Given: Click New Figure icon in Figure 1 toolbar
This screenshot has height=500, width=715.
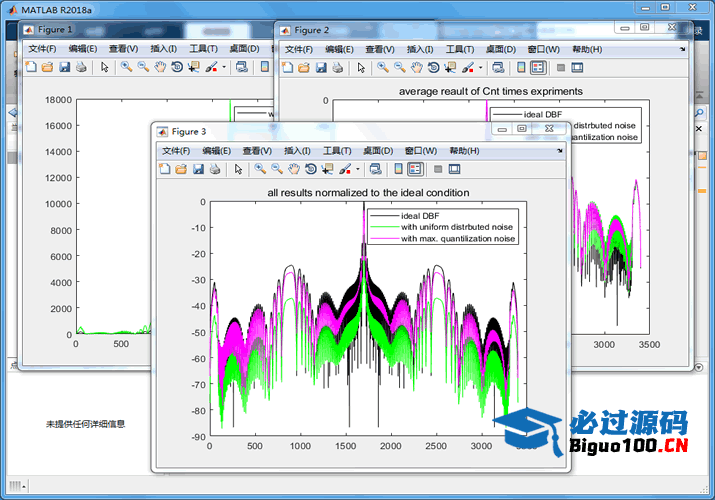Looking at the screenshot, I should pyautogui.click(x=30, y=67).
